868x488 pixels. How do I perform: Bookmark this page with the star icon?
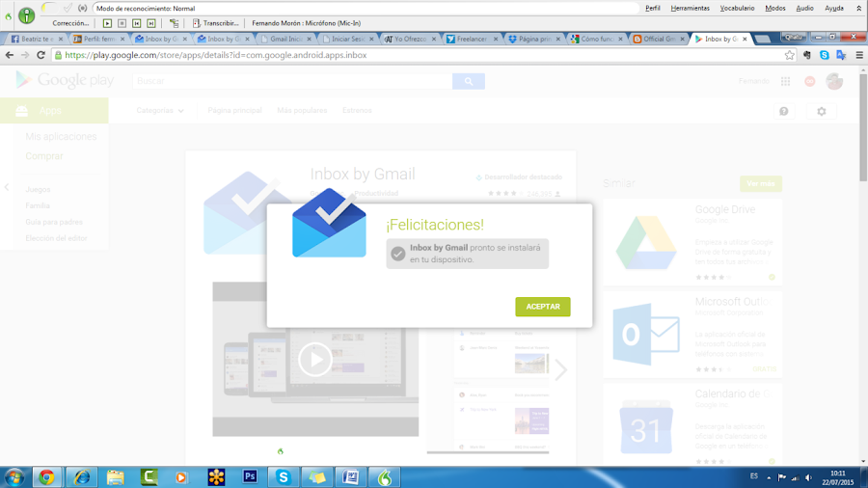tap(789, 55)
